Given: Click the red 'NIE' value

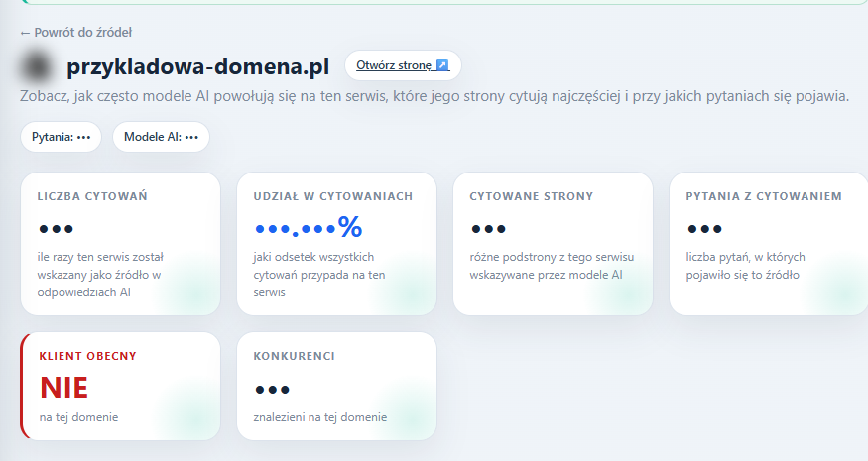Looking at the screenshot, I should coord(64,388).
